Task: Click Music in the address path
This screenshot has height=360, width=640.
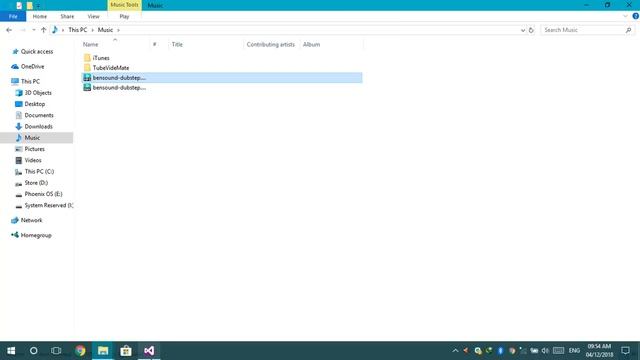Action: point(105,30)
